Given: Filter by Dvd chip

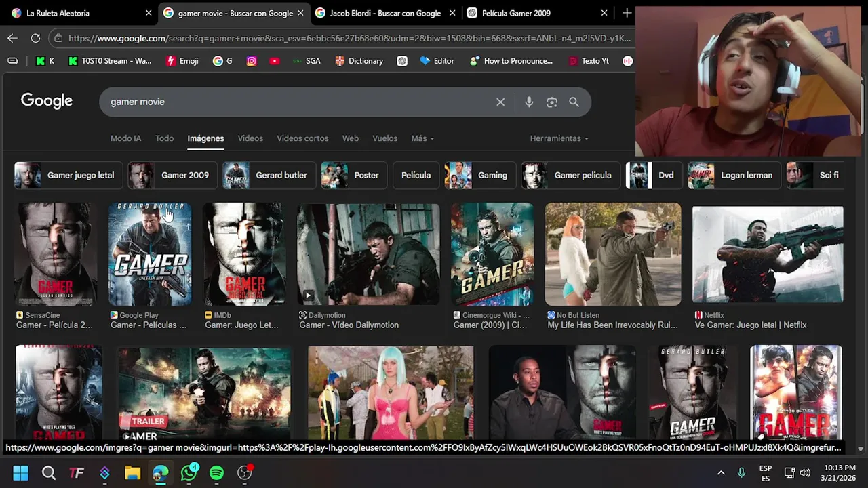Looking at the screenshot, I should 654,175.
